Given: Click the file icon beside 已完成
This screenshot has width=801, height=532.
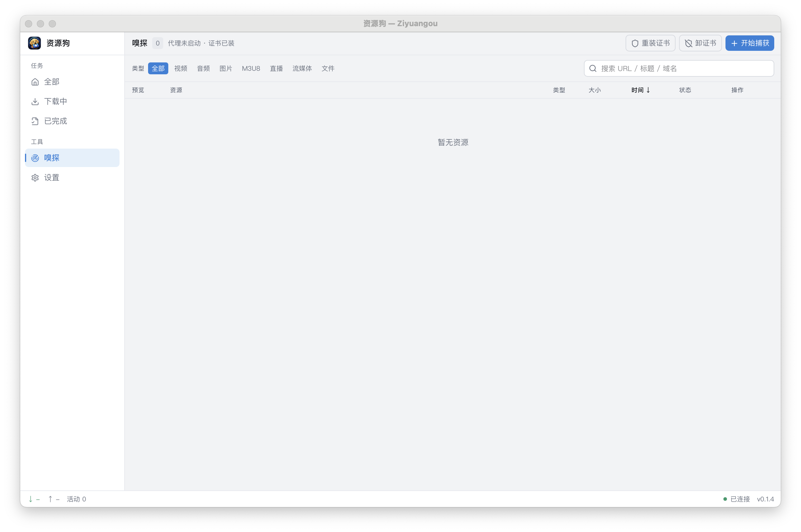Looking at the screenshot, I should pyautogui.click(x=35, y=121).
